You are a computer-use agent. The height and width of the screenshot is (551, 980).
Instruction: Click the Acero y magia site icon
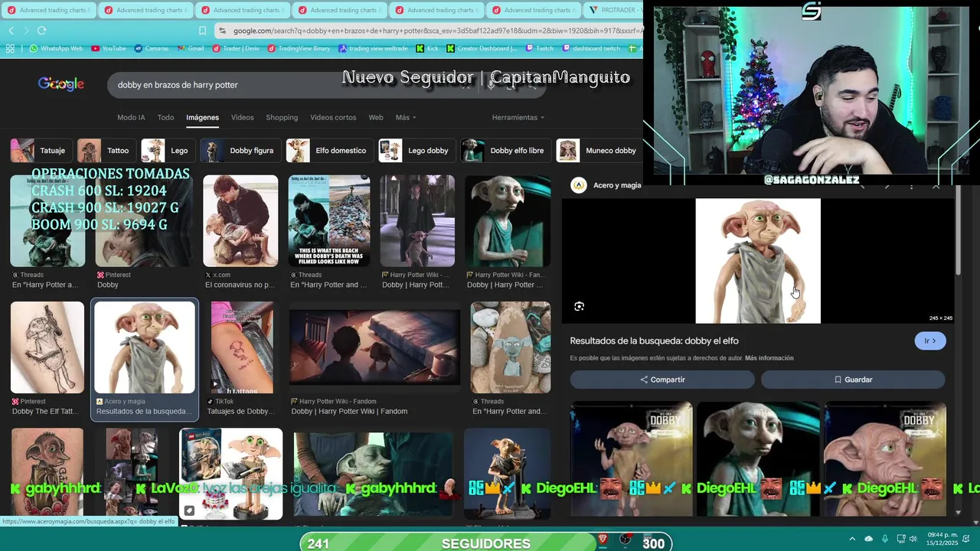579,185
